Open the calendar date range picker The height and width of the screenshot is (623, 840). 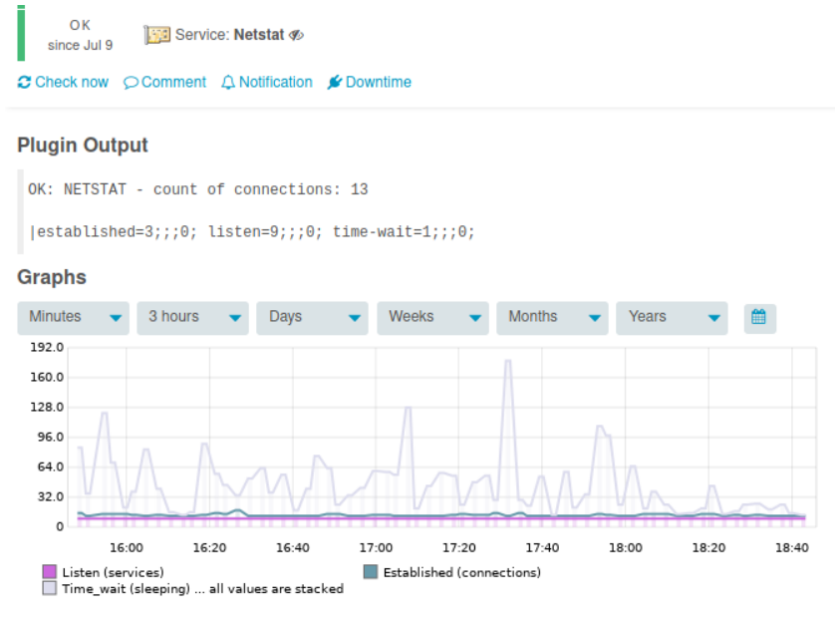pyautogui.click(x=759, y=317)
